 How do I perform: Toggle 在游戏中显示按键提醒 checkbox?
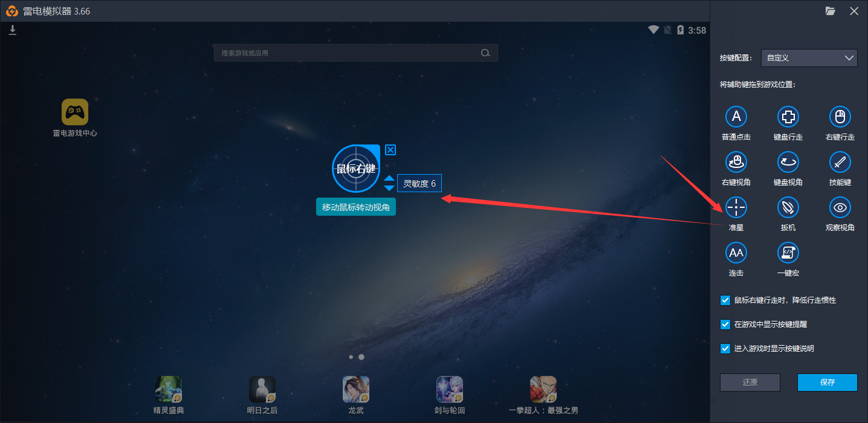click(x=725, y=325)
